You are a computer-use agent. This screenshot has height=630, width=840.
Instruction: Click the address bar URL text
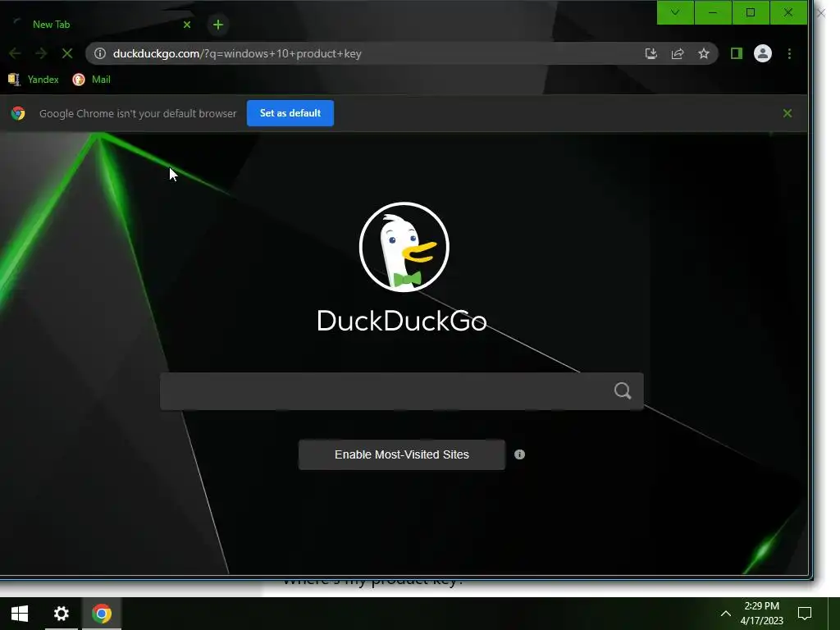coord(237,53)
